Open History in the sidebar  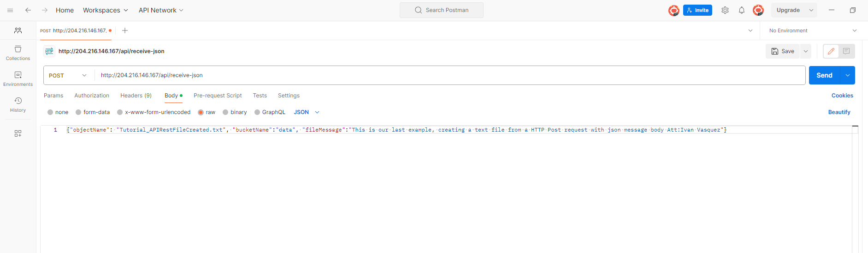[x=18, y=105]
